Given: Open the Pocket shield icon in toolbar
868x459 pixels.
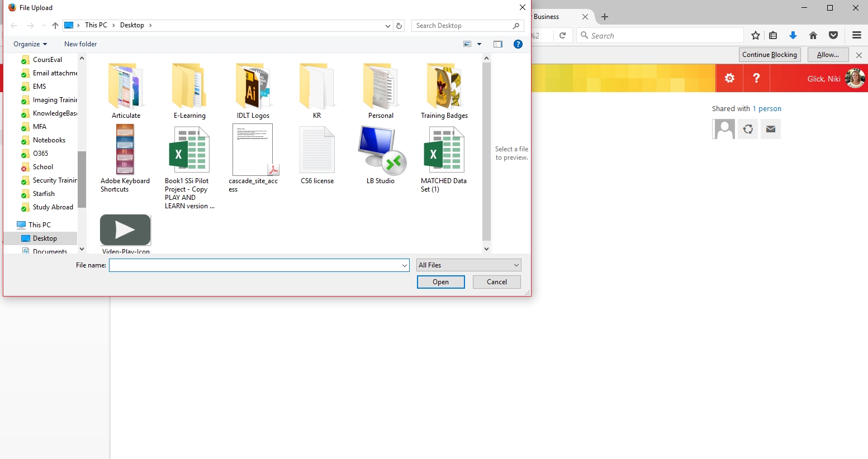Looking at the screenshot, I should 833,36.
